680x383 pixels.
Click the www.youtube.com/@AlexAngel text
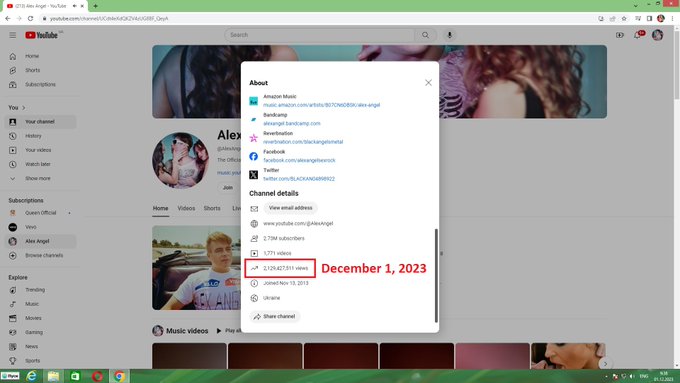click(x=298, y=223)
